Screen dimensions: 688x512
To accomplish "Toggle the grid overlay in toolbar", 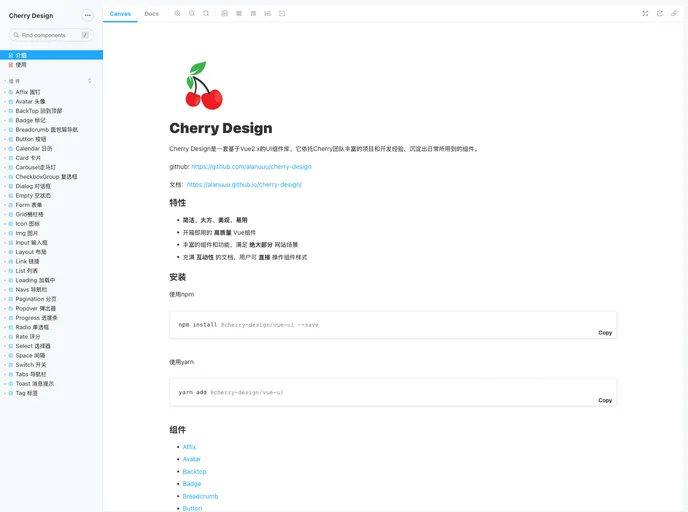I will tap(239, 14).
